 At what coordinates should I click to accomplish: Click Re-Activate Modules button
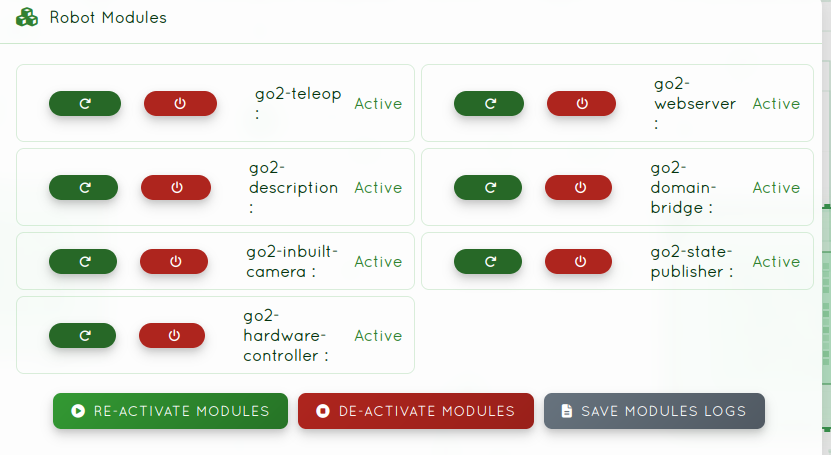tap(170, 411)
